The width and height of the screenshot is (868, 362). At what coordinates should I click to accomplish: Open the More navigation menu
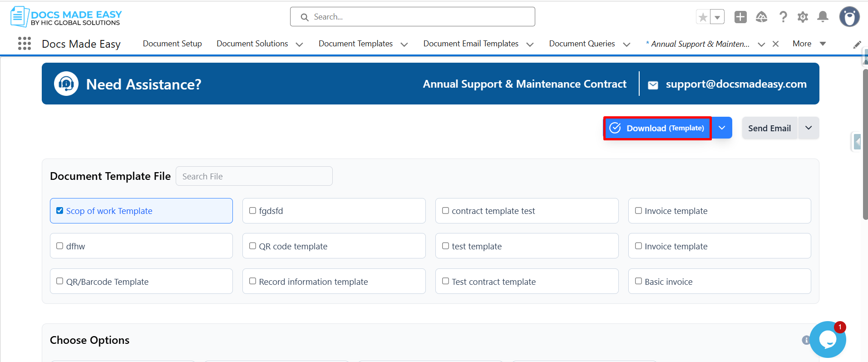[809, 44]
